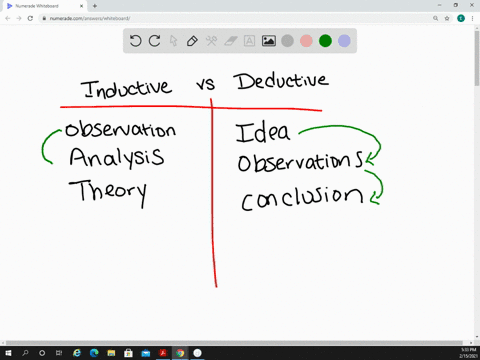Launch Internet Explorer from taskbar
The image size is (480, 360).
click(x=77, y=353)
